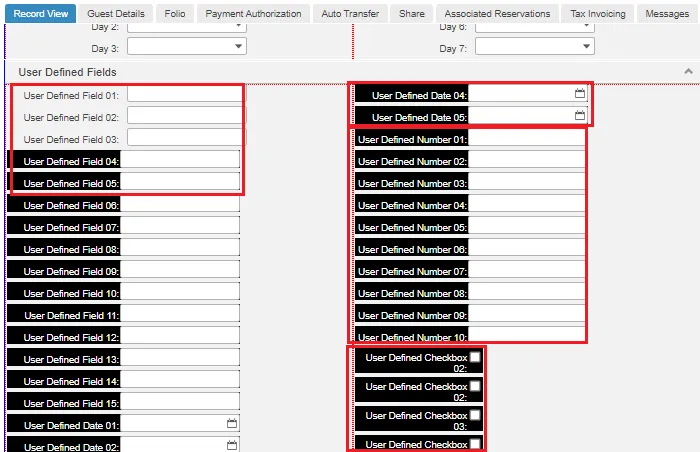This screenshot has width=700, height=452.
Task: Click the User Defined Field 11 input
Action: point(180,314)
